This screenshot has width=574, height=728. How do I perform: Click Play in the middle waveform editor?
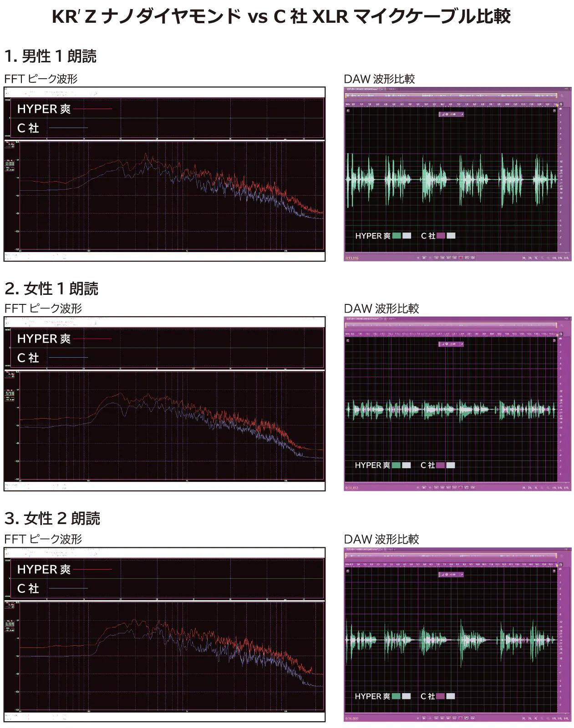coord(424,488)
